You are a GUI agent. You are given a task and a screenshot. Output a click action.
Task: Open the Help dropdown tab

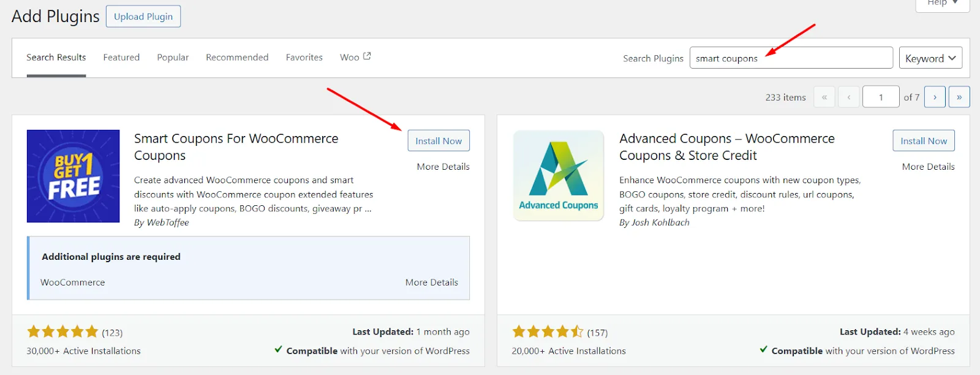coord(943,4)
